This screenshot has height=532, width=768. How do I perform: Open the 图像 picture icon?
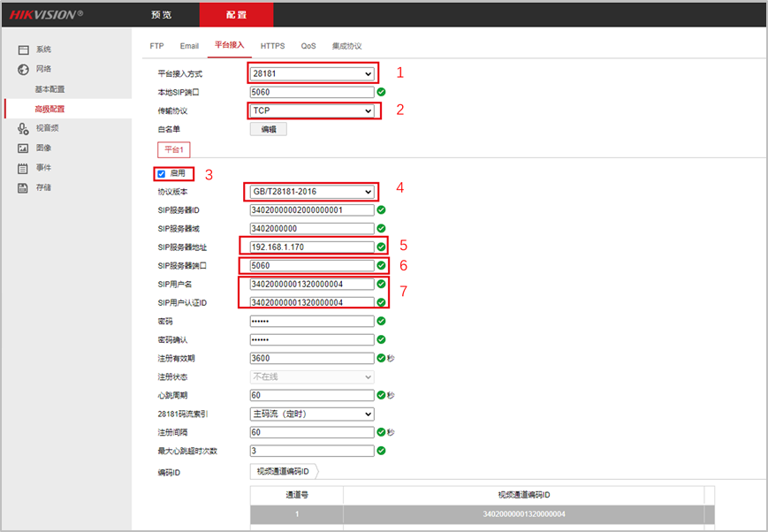point(23,148)
